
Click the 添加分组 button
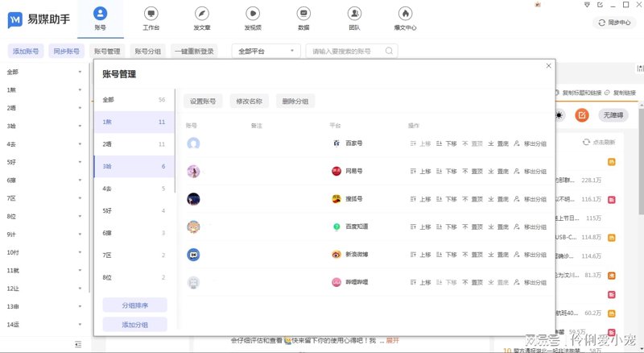[x=134, y=325]
